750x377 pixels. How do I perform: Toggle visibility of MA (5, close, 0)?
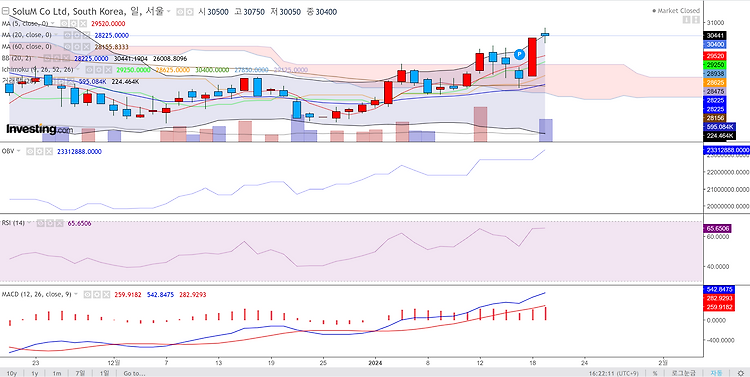(x=64, y=23)
